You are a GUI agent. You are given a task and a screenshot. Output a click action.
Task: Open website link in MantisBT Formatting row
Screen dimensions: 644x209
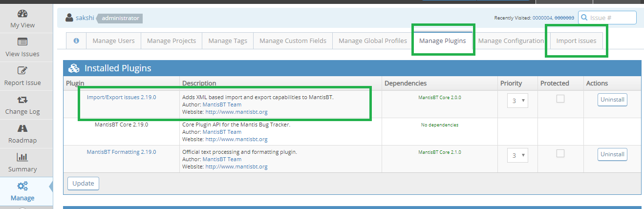236,167
